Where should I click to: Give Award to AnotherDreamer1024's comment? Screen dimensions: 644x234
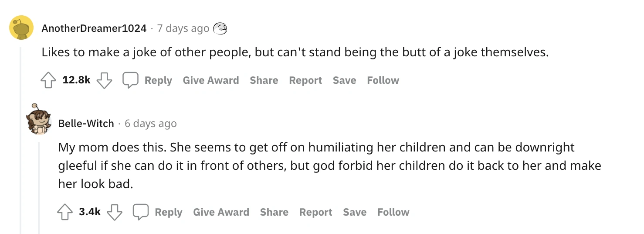coord(211,80)
